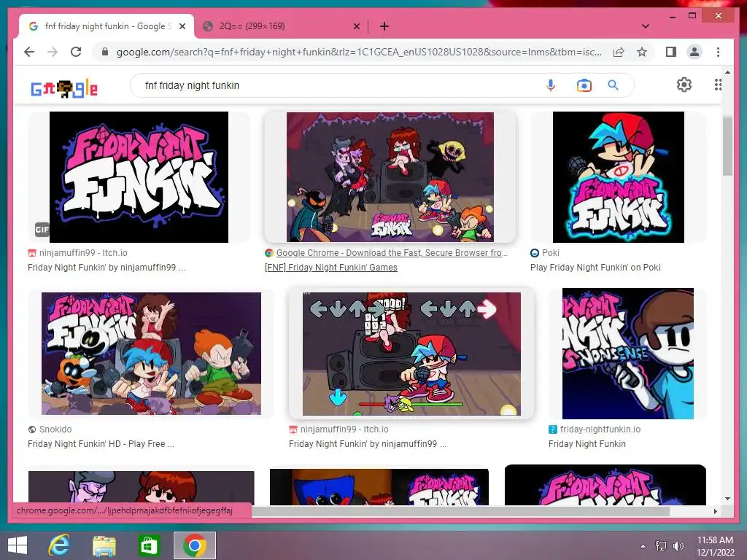Open the Huggy Wuggy bottom-row image

(379, 486)
